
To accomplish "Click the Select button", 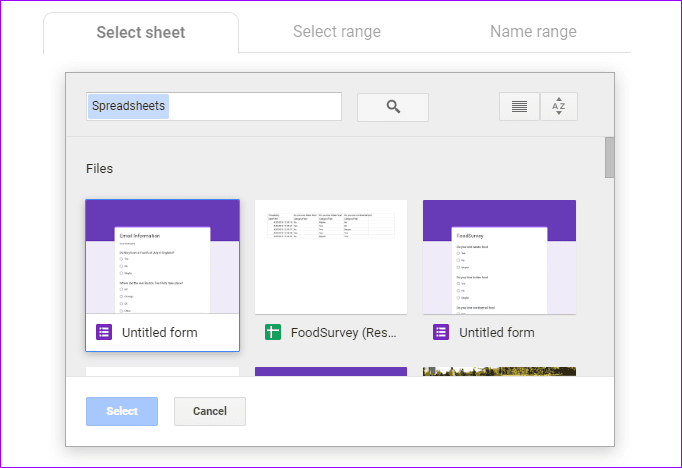I will pos(122,411).
